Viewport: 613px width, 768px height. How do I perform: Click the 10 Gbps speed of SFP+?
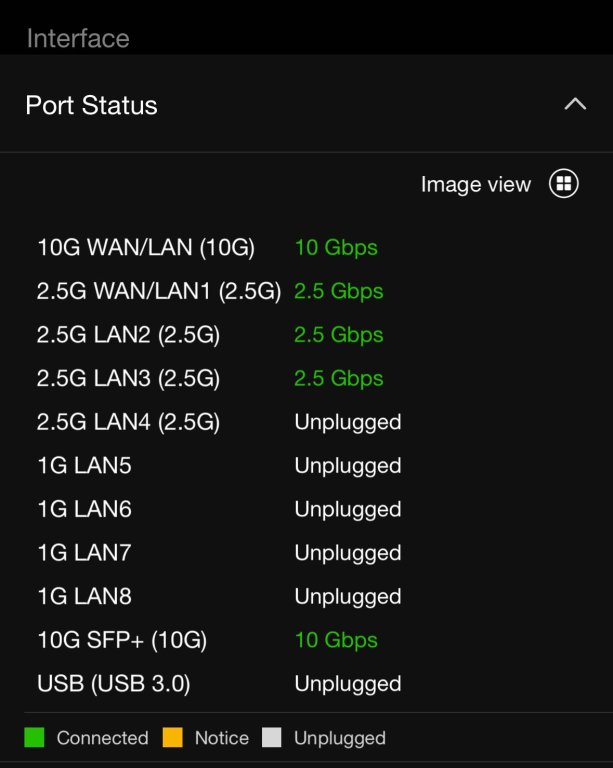pos(336,640)
